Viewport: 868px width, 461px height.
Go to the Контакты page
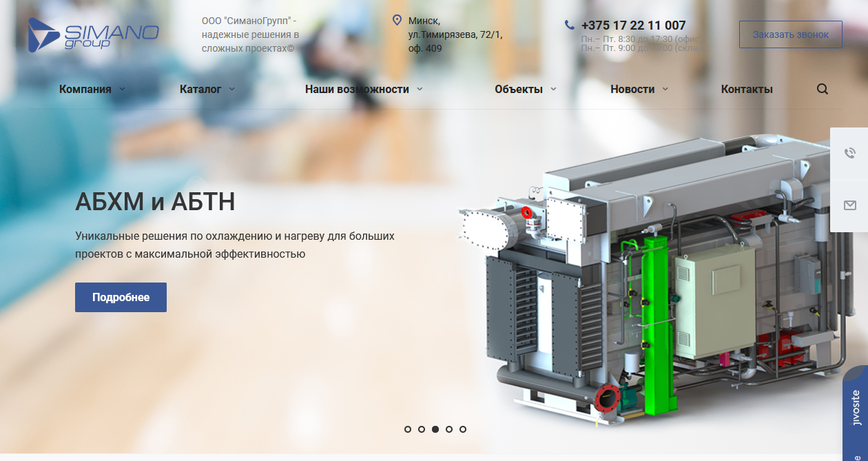click(746, 89)
